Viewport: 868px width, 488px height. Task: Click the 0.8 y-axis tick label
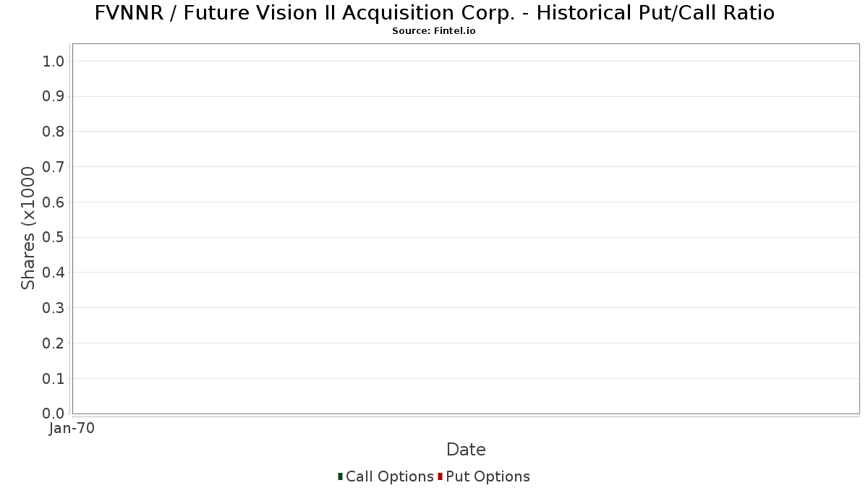point(54,132)
